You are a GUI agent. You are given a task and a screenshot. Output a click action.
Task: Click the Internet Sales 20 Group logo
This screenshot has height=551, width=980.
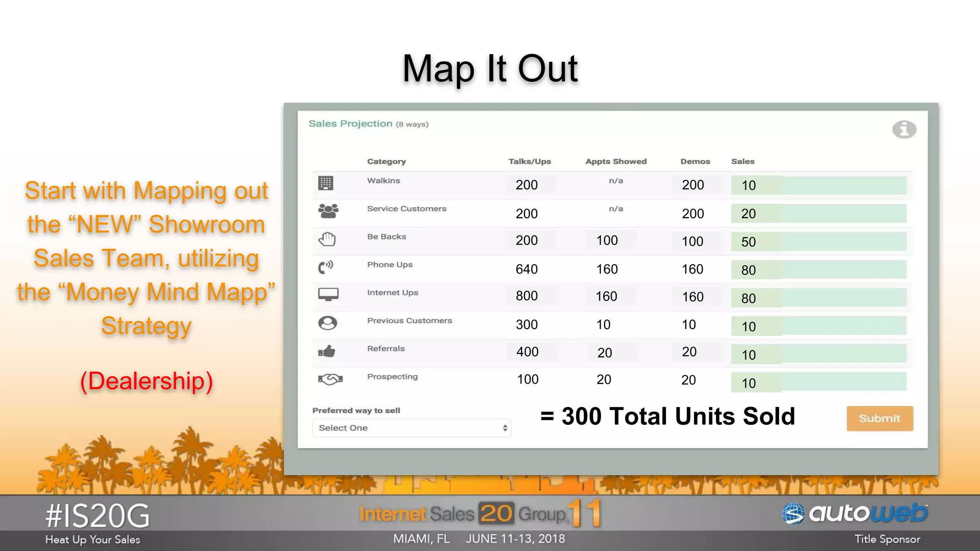(480, 513)
